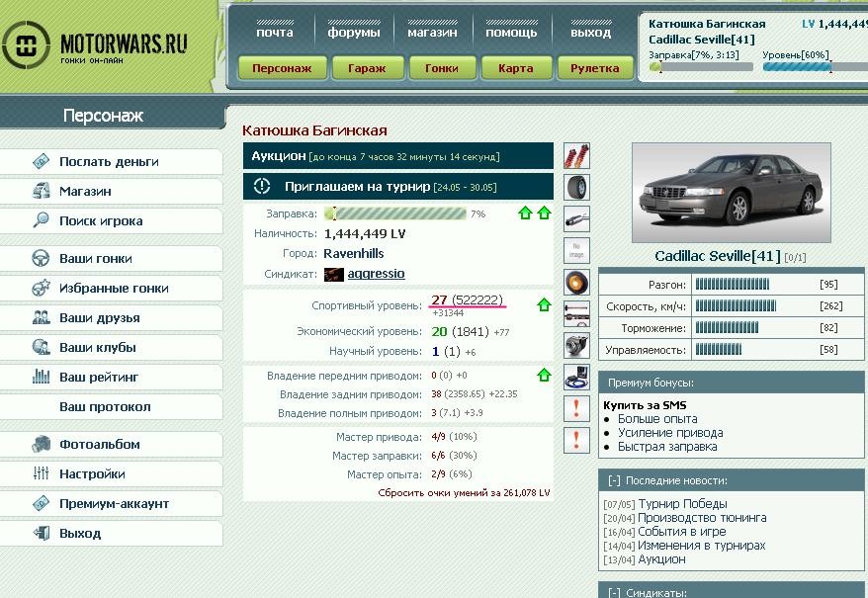This screenshot has width=868, height=598.
Task: Open Ваш протокол in the sidebar
Action: point(105,406)
